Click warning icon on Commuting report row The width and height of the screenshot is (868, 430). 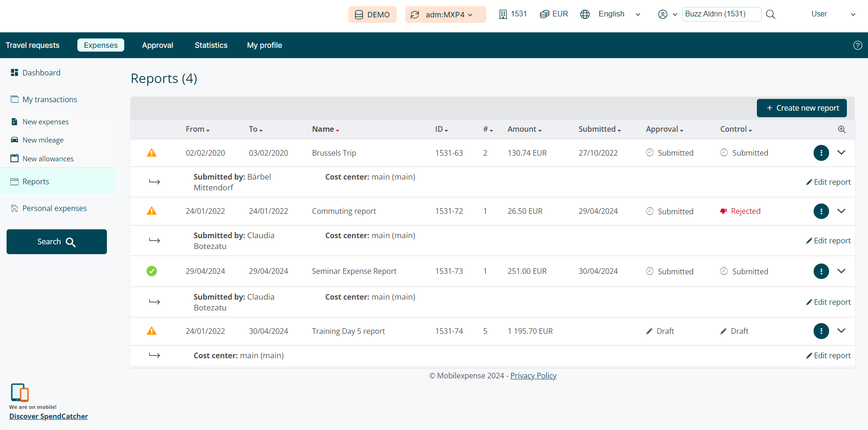point(151,211)
